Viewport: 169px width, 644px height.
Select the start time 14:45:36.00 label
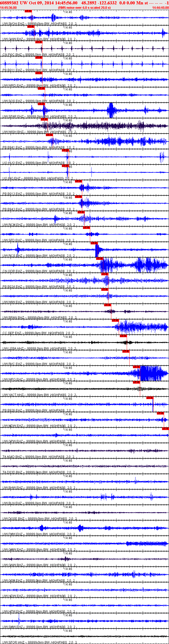pyautogui.click(x=8, y=8)
